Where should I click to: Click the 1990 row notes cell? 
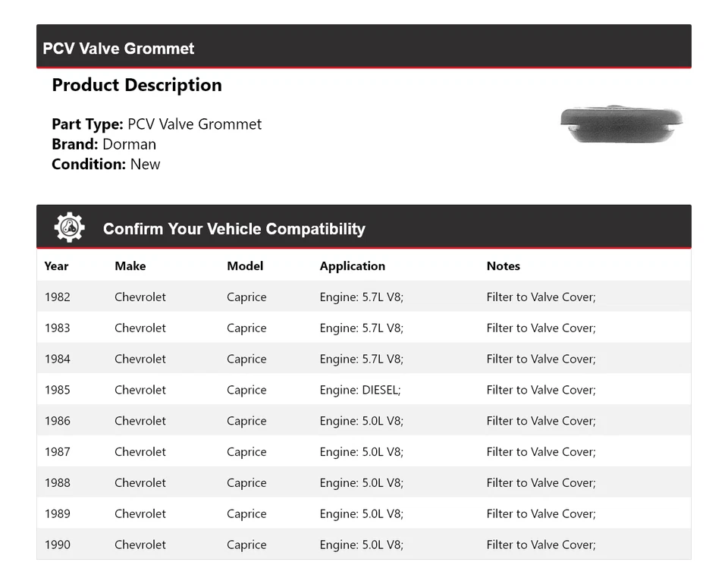[x=541, y=545]
